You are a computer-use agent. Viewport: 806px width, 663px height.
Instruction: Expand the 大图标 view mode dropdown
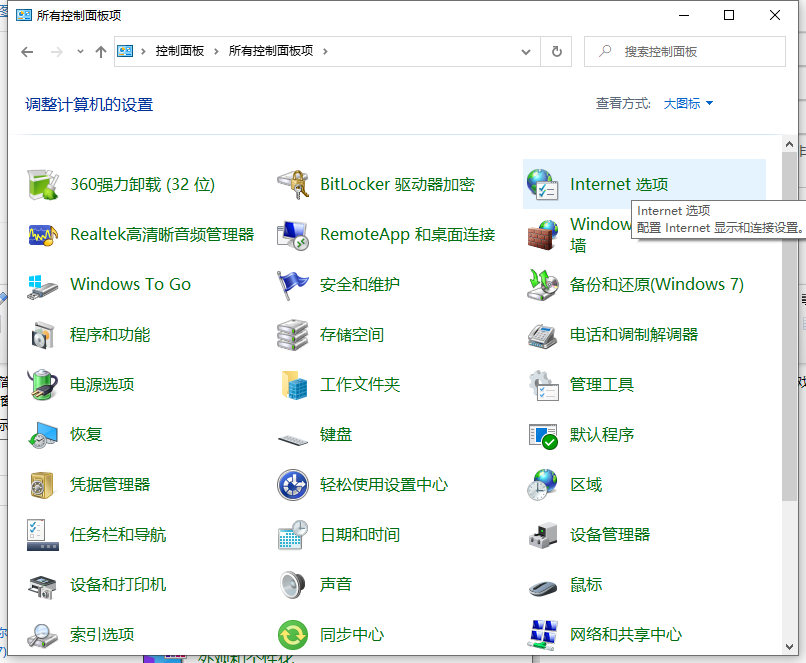[689, 103]
